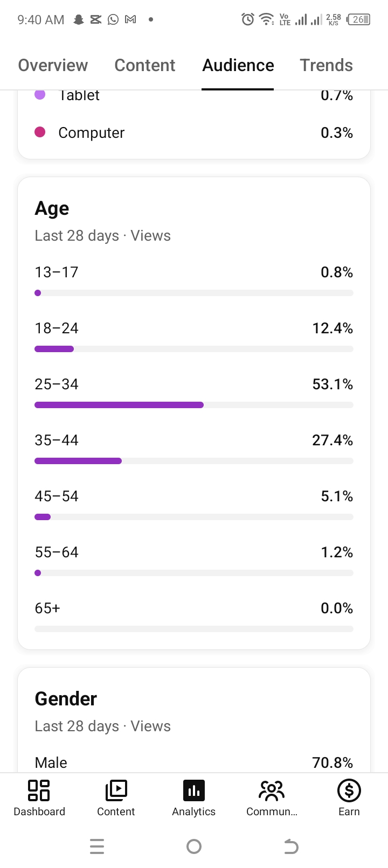Click the 35–44 age bar
Viewport: 388px width, 868px height.
pos(194,461)
